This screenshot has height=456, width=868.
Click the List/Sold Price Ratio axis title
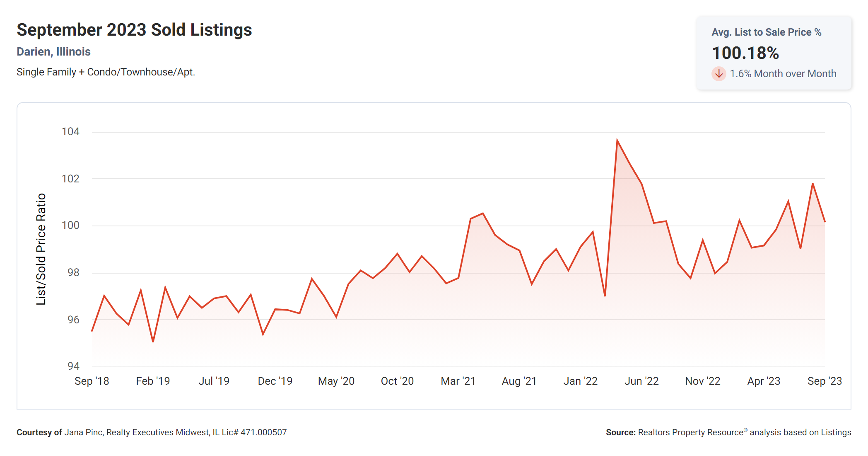pos(41,249)
